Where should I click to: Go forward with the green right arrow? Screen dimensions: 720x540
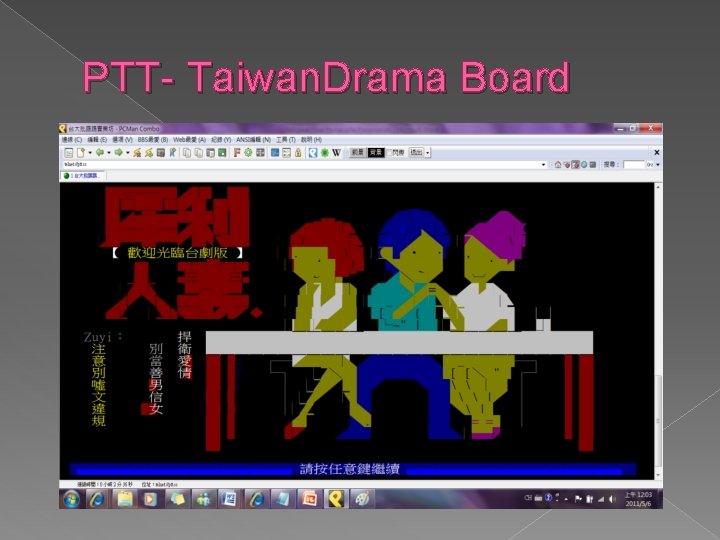point(118,152)
